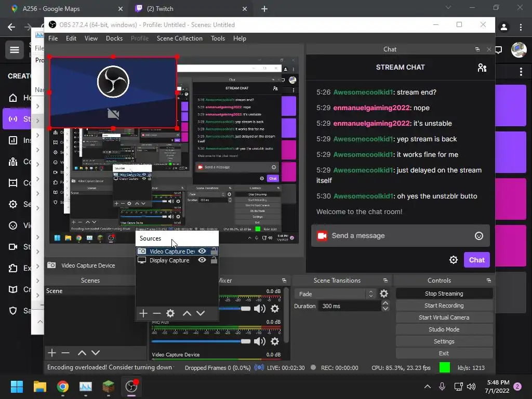
Task: Float the Scene Transitions dock
Action: [385, 281]
